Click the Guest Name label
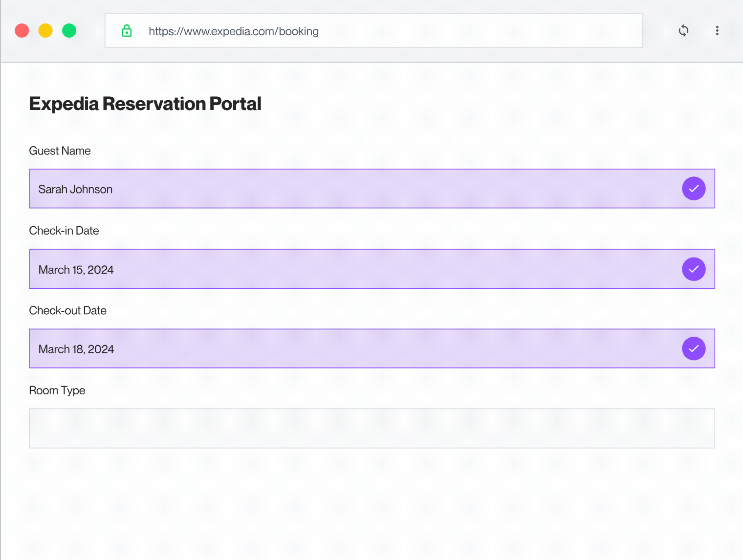The image size is (743, 560). pyautogui.click(x=60, y=151)
